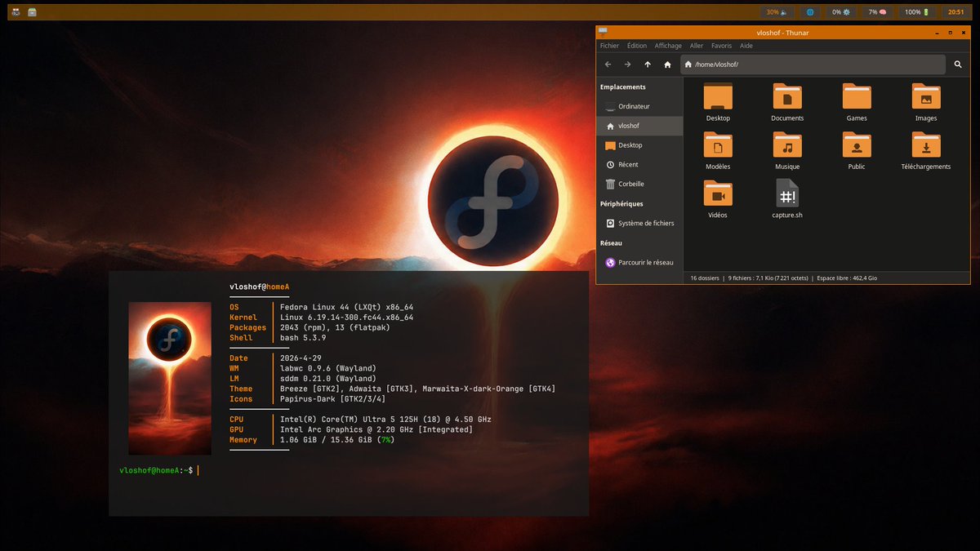Click "vloshof@homeA" header in terminal output

[260, 287]
